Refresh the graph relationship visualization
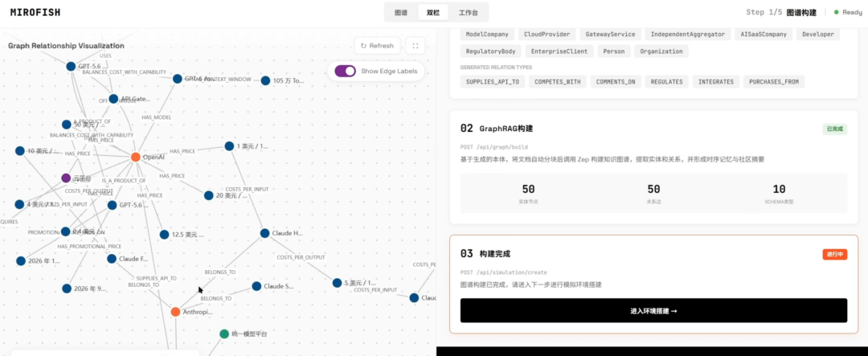The width and height of the screenshot is (868, 356). tap(377, 46)
